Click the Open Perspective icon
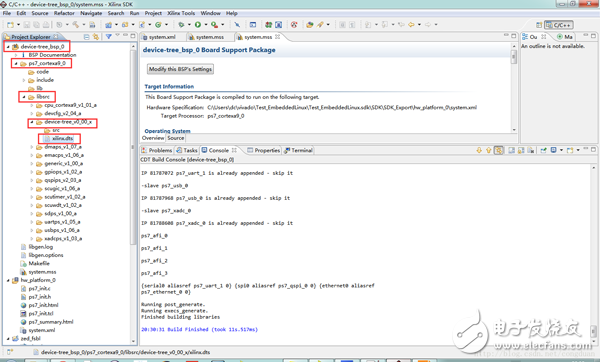The width and height of the screenshot is (600, 362). (539, 25)
